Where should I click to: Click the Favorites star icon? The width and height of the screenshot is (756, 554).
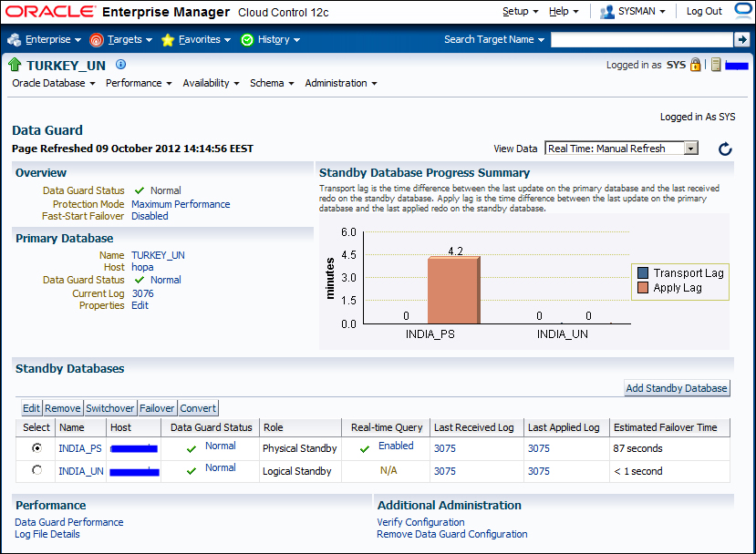point(167,40)
